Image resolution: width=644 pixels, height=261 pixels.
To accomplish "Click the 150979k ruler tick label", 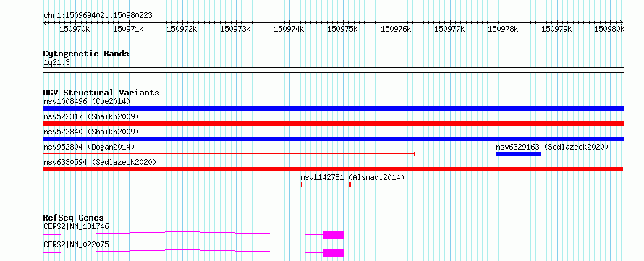I will (556, 29).
